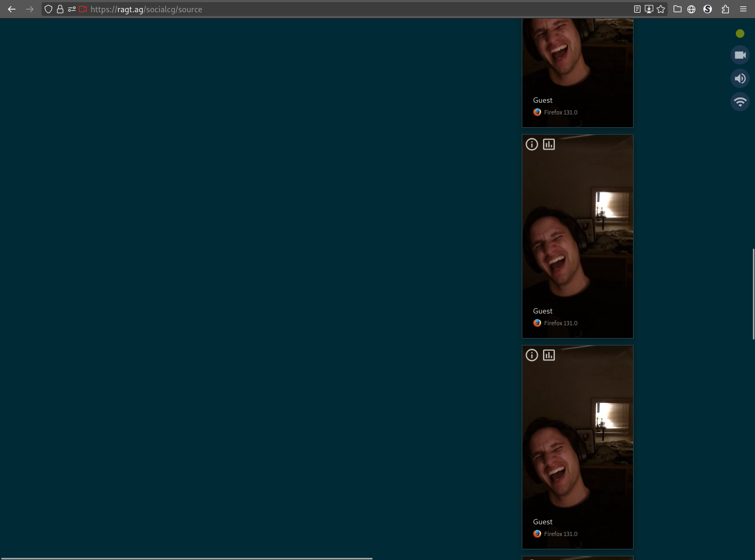Image resolution: width=755 pixels, height=560 pixels.
Task: Toggle the speaker audio button
Action: click(740, 78)
